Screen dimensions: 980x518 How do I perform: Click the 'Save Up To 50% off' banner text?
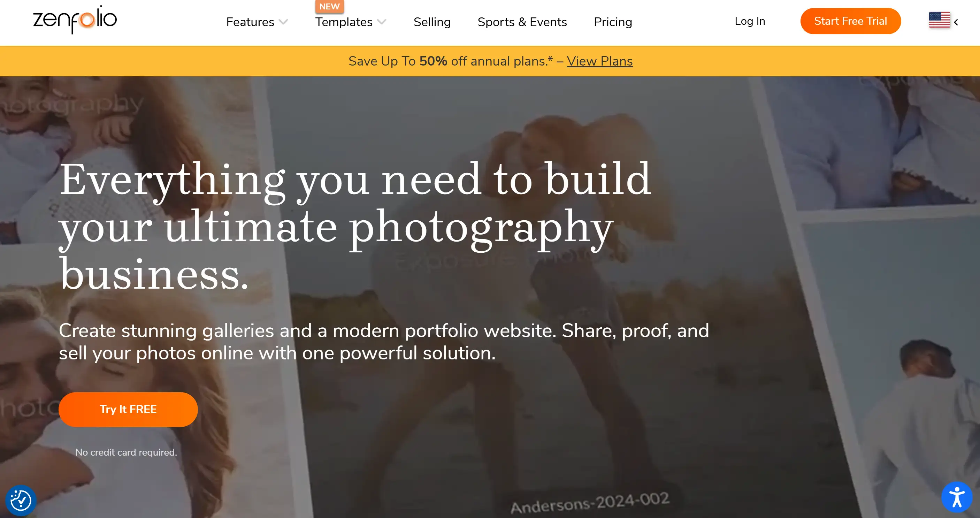[450, 61]
